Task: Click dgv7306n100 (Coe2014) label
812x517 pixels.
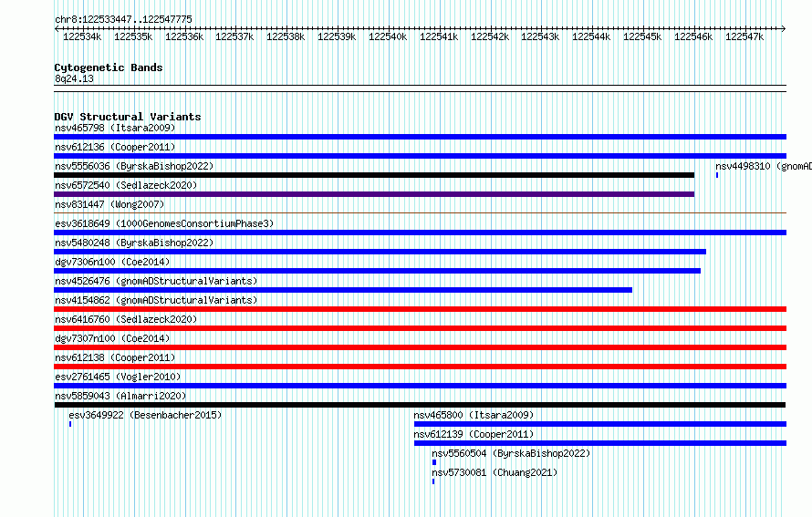Action: tap(112, 262)
